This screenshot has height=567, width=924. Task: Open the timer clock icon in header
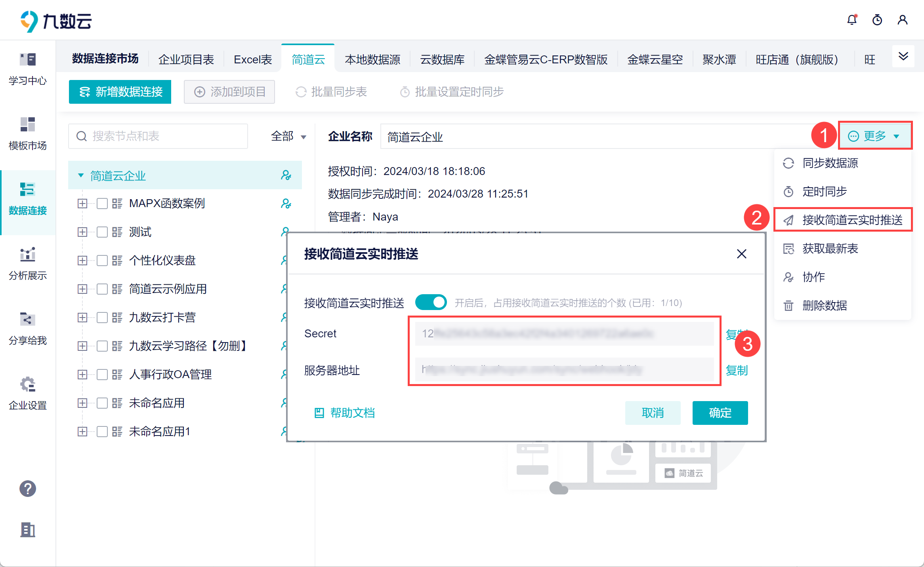click(877, 20)
